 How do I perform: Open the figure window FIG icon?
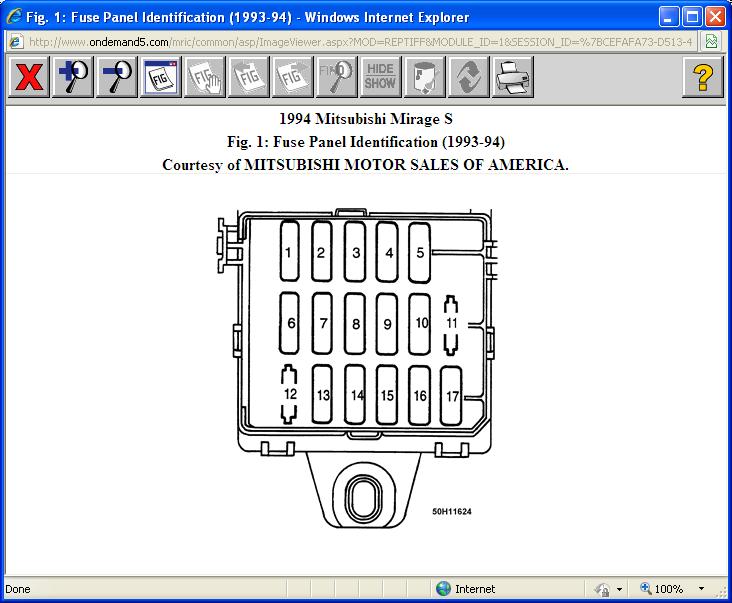(x=161, y=77)
